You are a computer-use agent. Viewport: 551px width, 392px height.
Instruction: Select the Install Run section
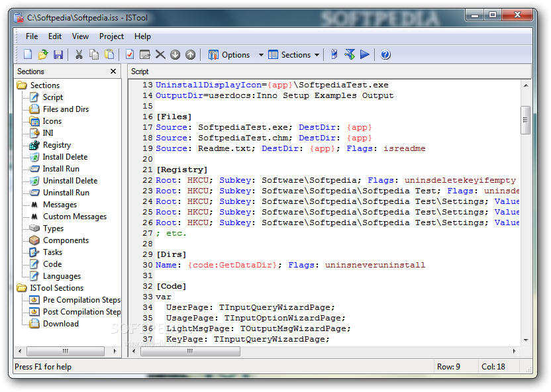[61, 169]
